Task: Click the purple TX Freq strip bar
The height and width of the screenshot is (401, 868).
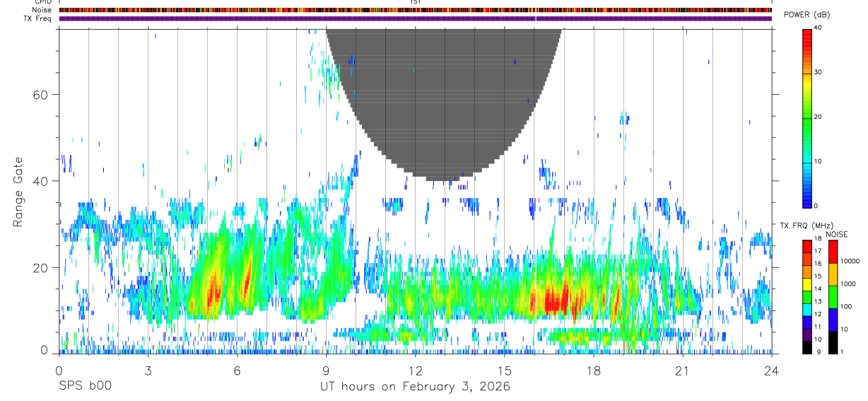Action: click(x=415, y=18)
